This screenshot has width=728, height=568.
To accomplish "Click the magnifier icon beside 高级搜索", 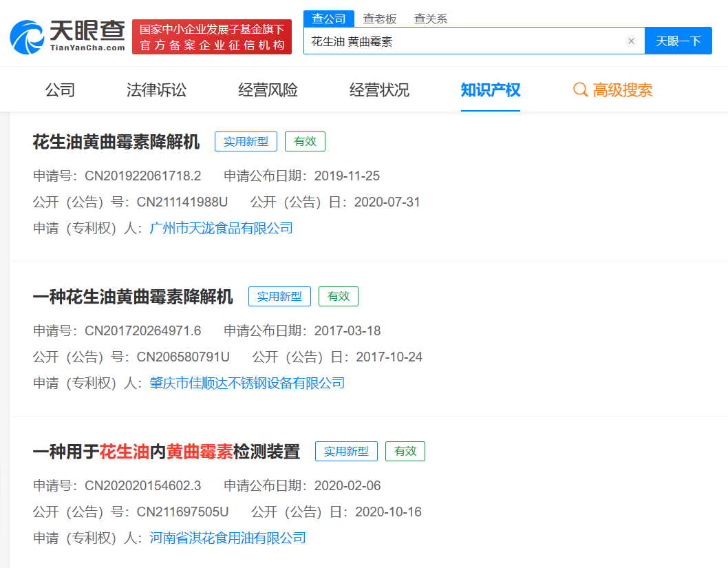I will 580,90.
